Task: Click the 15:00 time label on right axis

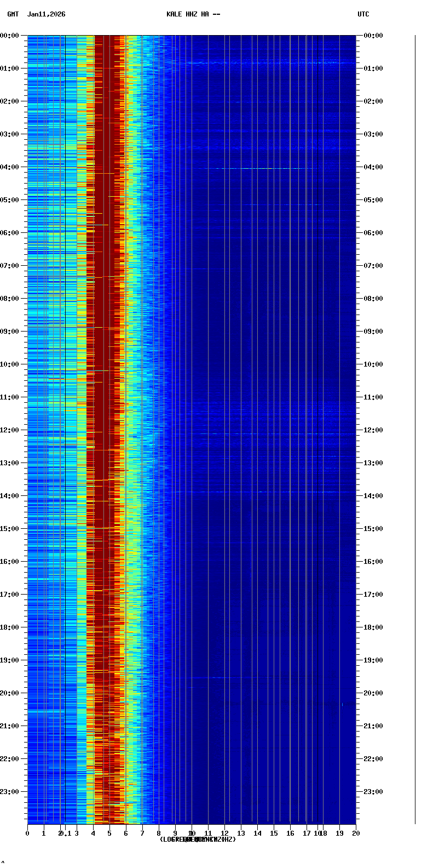Action: [373, 529]
